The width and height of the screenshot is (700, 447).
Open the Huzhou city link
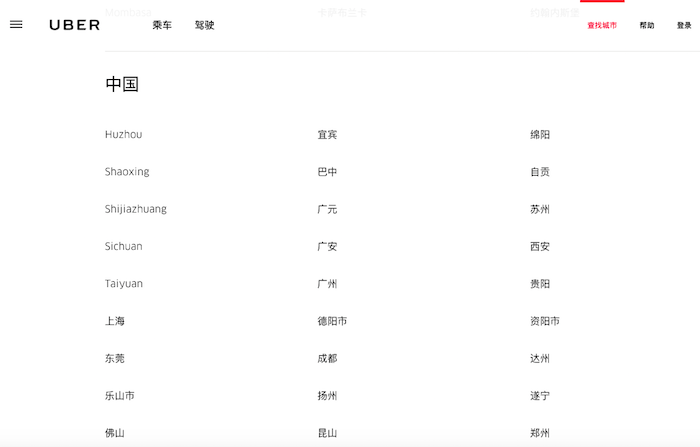(x=124, y=134)
